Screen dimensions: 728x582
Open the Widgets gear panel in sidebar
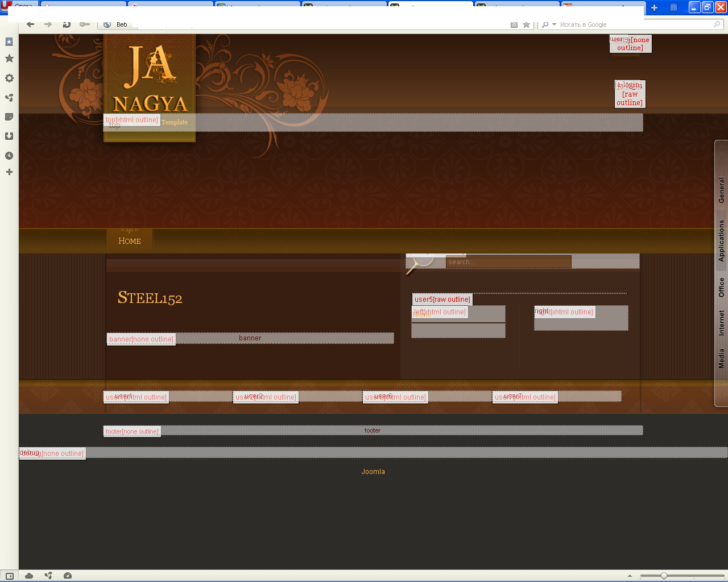pos(9,78)
